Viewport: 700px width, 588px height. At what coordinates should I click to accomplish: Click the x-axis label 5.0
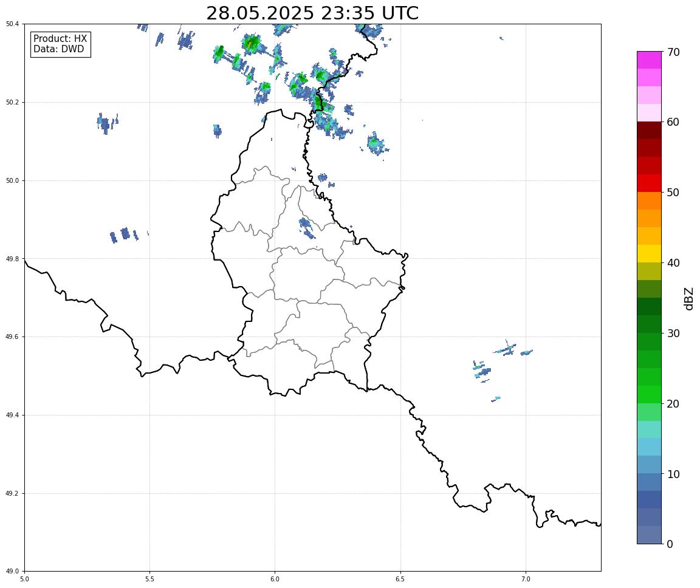[24, 579]
